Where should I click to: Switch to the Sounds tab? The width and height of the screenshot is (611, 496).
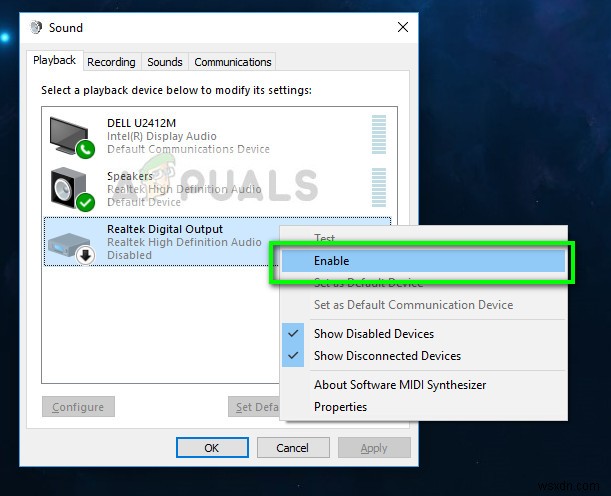(x=165, y=62)
